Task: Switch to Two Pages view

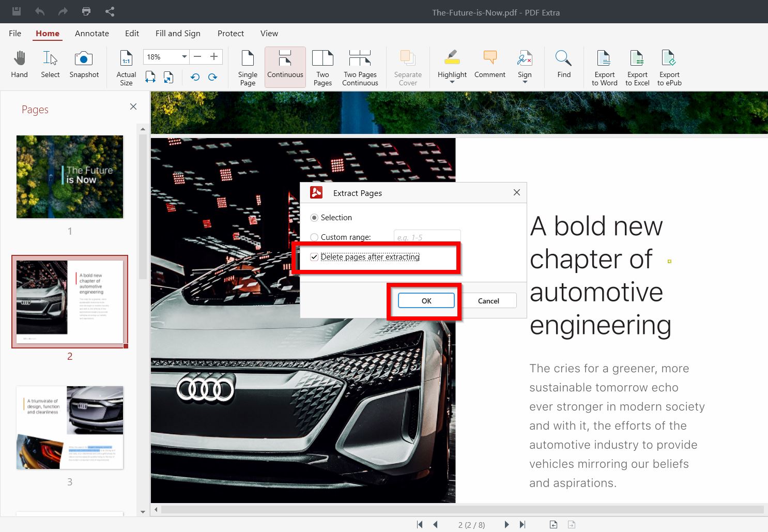Action: [322, 68]
